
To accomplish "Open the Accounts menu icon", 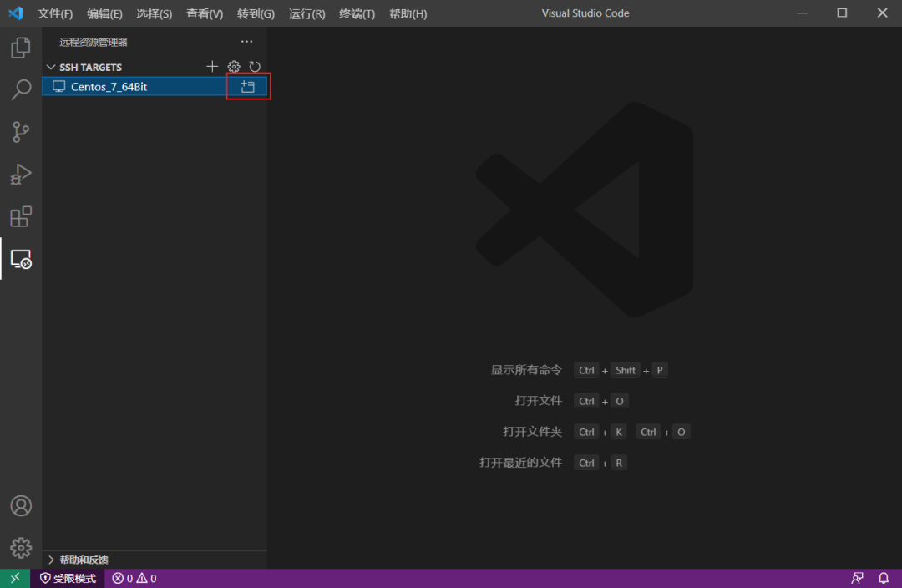I will 21,505.
